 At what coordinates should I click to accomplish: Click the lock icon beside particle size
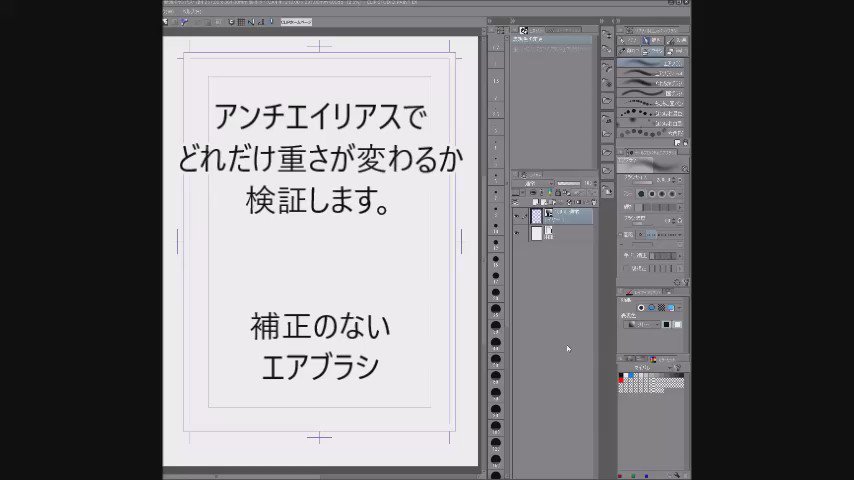680,221
